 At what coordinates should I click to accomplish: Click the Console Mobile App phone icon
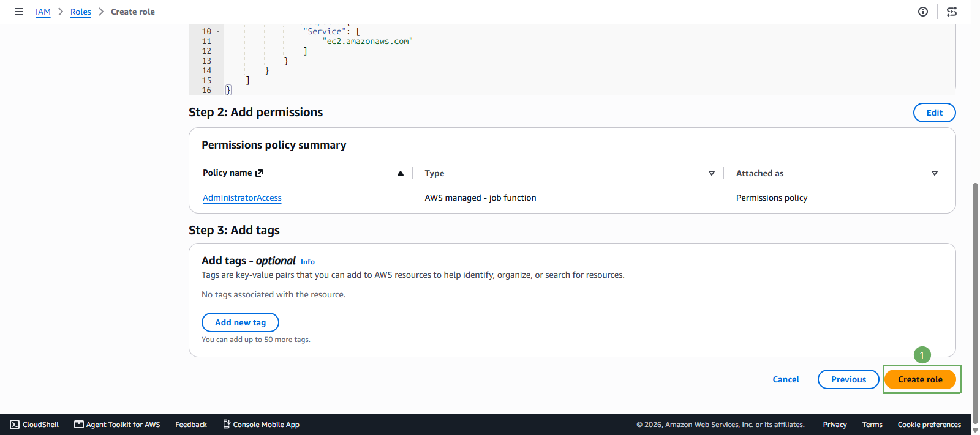pos(227,424)
